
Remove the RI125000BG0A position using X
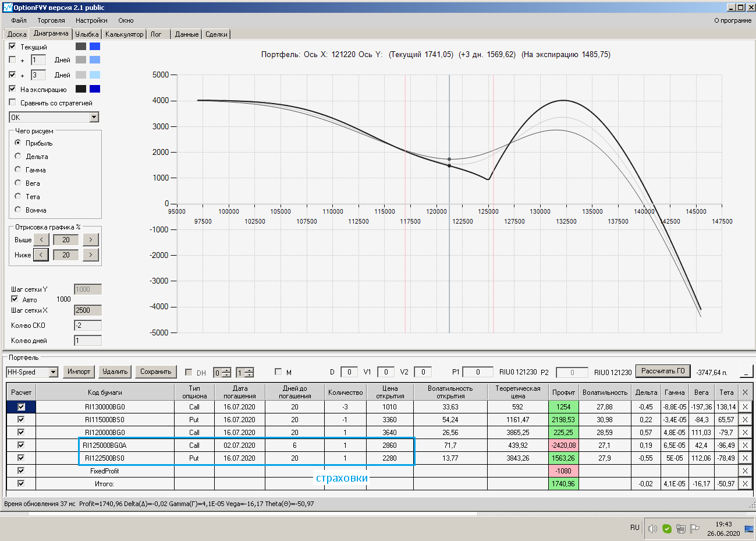click(745, 445)
